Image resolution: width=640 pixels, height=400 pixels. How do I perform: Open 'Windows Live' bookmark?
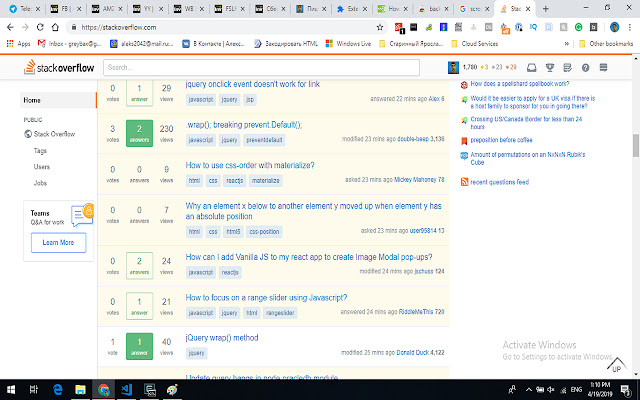(348, 44)
